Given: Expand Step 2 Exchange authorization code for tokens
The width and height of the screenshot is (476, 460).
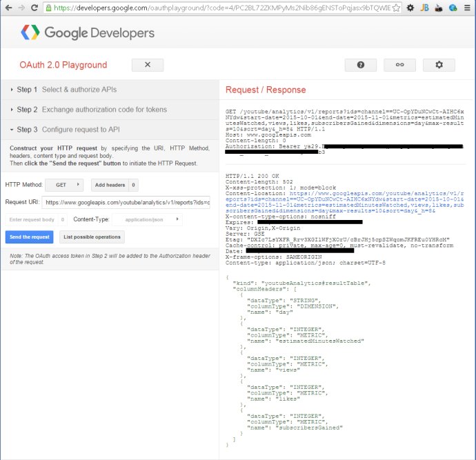Looking at the screenshot, I should click(110, 110).
